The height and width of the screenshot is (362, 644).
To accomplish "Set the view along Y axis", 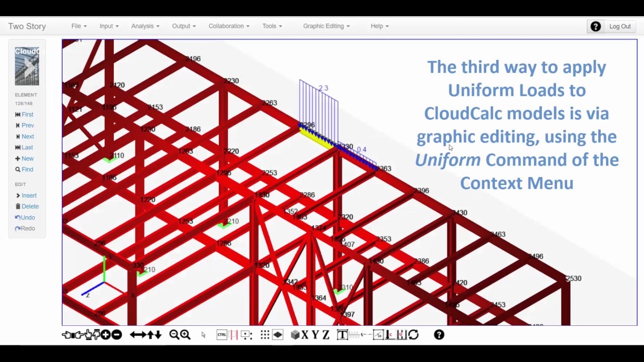I will coord(315,335).
